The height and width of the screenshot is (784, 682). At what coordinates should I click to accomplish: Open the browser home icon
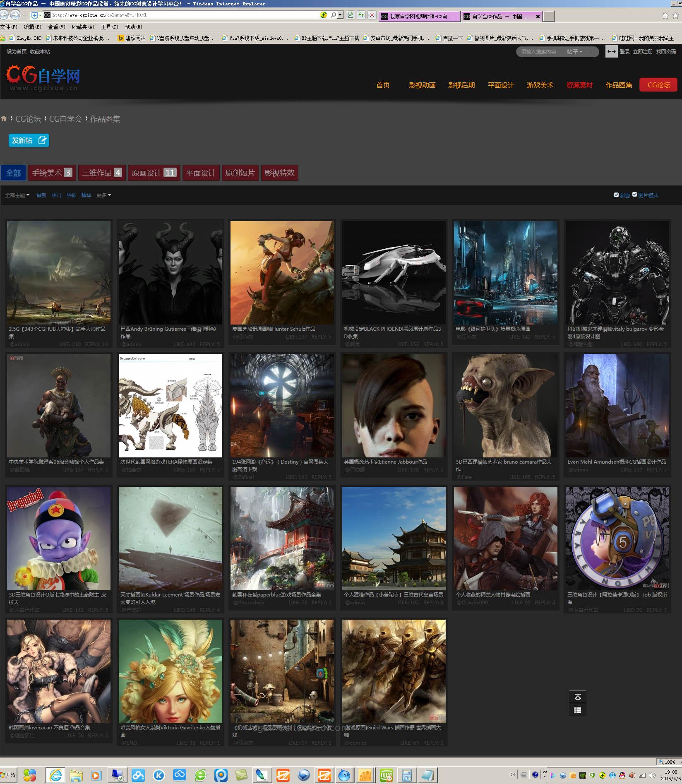(665, 16)
